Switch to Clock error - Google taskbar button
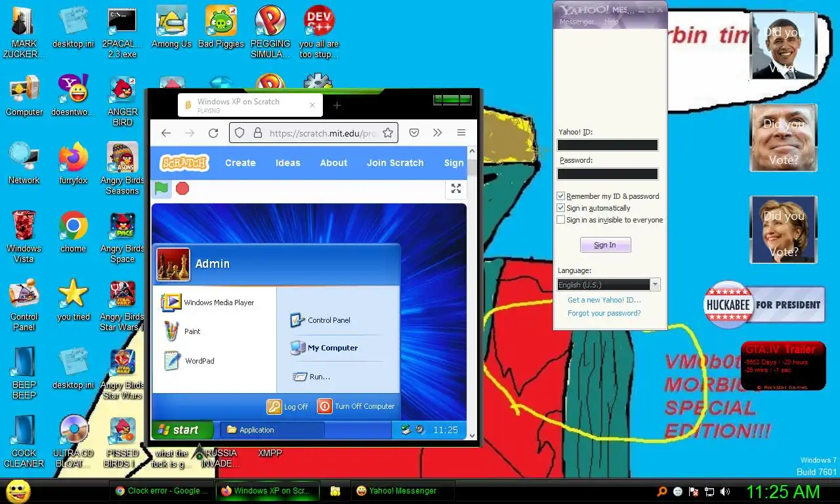The height and width of the screenshot is (504, 840). [162, 491]
